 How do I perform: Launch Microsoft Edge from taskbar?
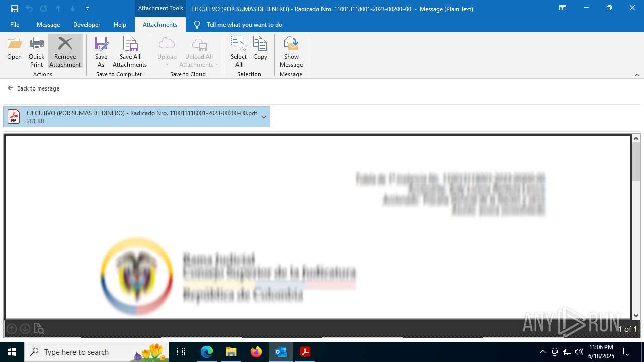(x=207, y=352)
